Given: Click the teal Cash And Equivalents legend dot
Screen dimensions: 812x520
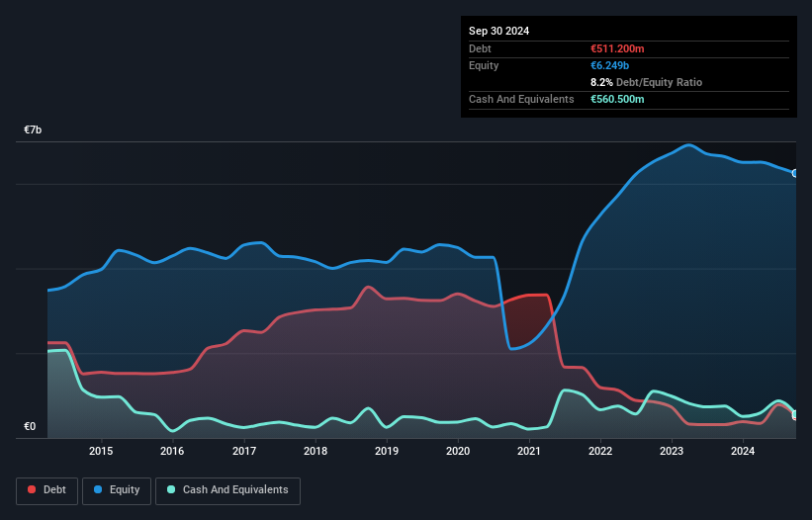Looking at the screenshot, I should pos(171,489).
